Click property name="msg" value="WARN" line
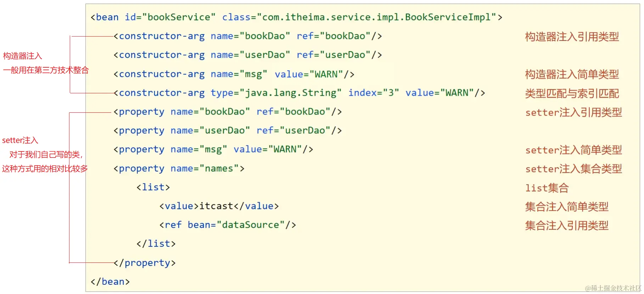The width and height of the screenshot is (644, 294). coord(213,150)
